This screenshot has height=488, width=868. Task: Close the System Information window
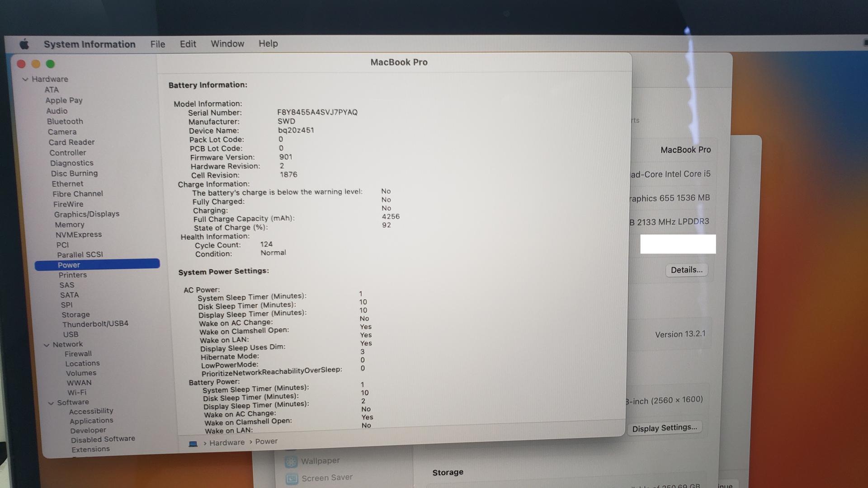click(21, 64)
